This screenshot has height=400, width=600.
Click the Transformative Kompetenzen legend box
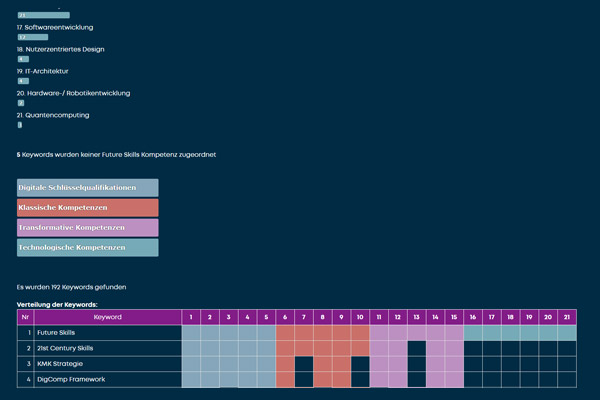pos(87,228)
